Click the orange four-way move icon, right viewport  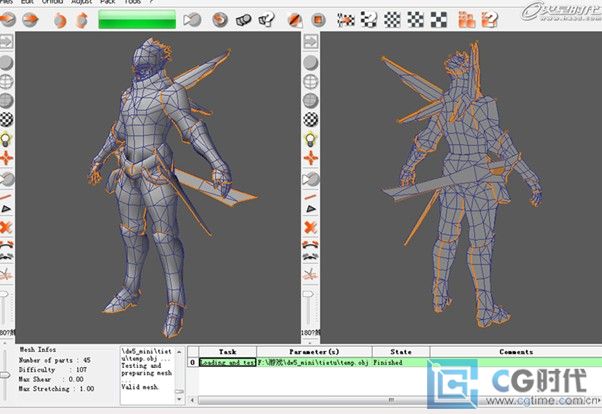(x=311, y=158)
